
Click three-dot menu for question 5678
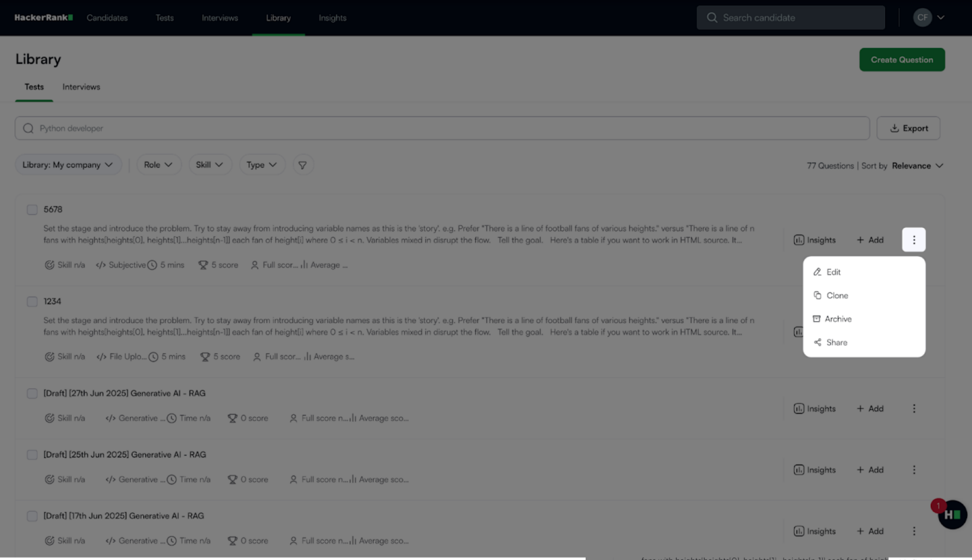coord(914,240)
